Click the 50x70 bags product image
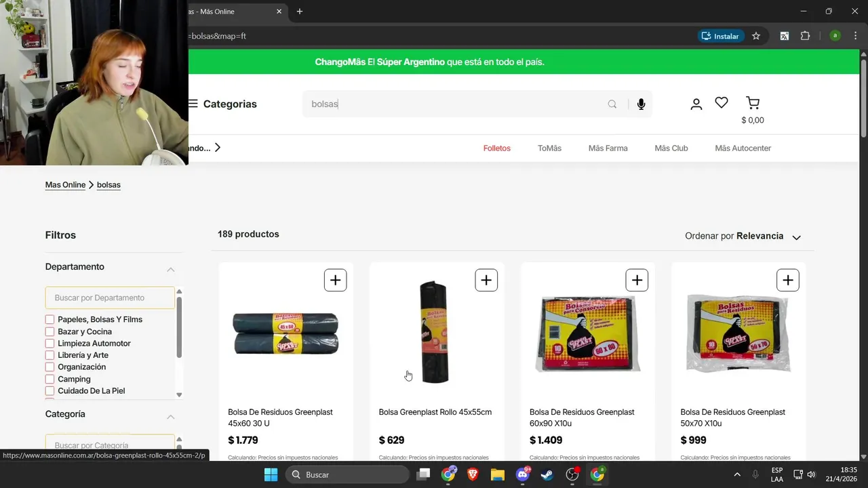The image size is (868, 488). pos(738,333)
